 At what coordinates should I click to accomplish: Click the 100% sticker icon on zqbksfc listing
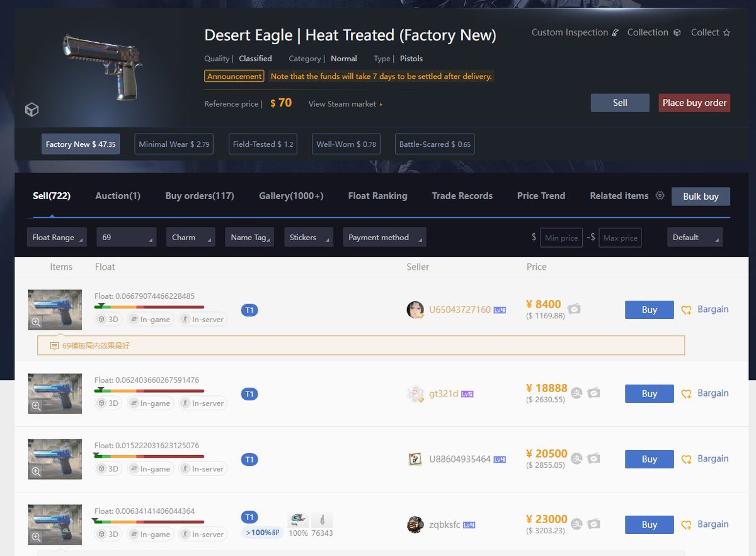tap(298, 520)
